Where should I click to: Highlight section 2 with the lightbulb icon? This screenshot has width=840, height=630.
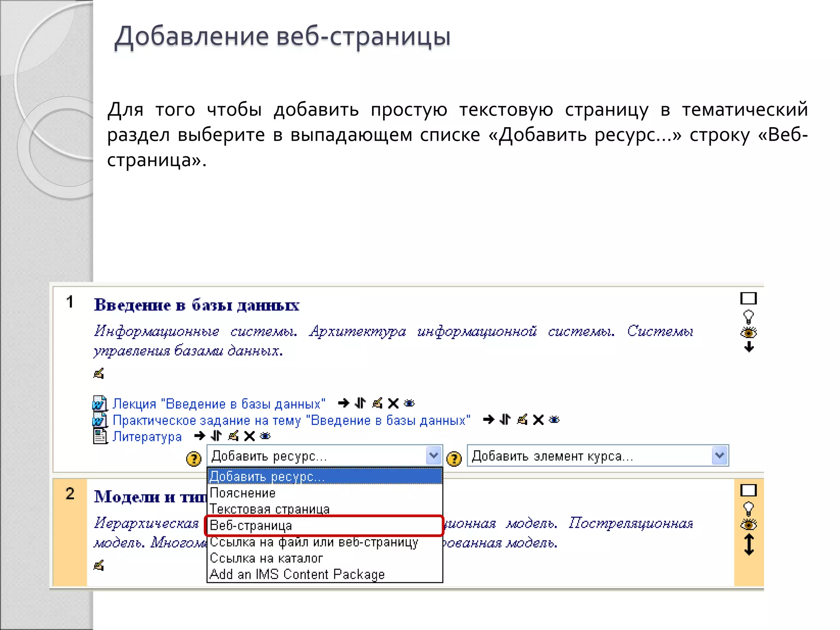(x=749, y=509)
